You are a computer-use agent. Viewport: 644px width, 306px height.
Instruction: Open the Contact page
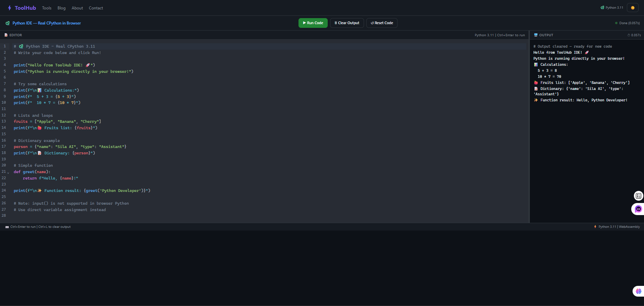pos(96,8)
